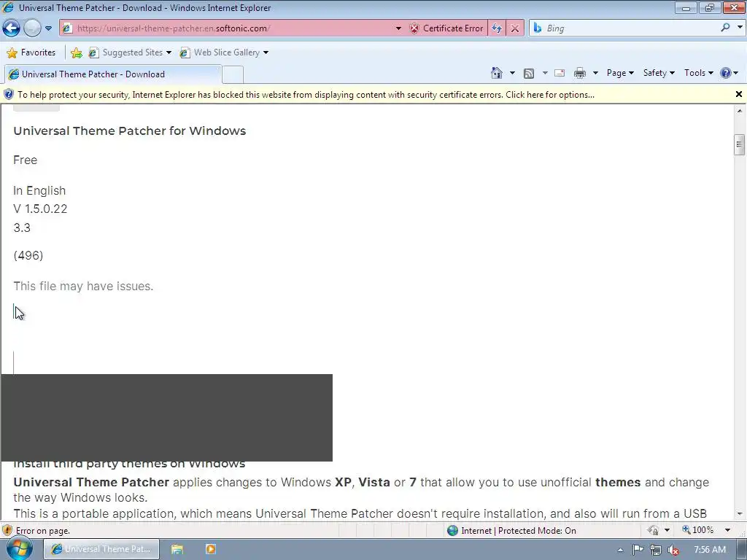The image size is (747, 560).
Task: Stop loading with the red X icon
Action: click(514, 28)
